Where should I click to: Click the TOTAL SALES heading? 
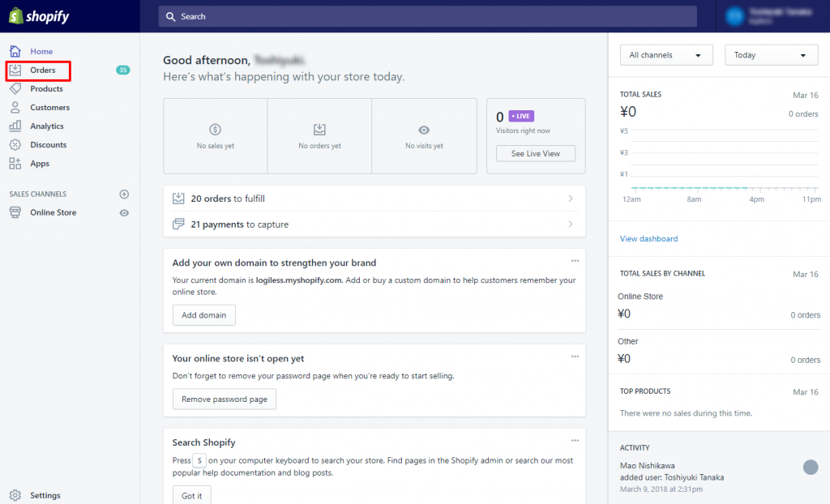640,94
